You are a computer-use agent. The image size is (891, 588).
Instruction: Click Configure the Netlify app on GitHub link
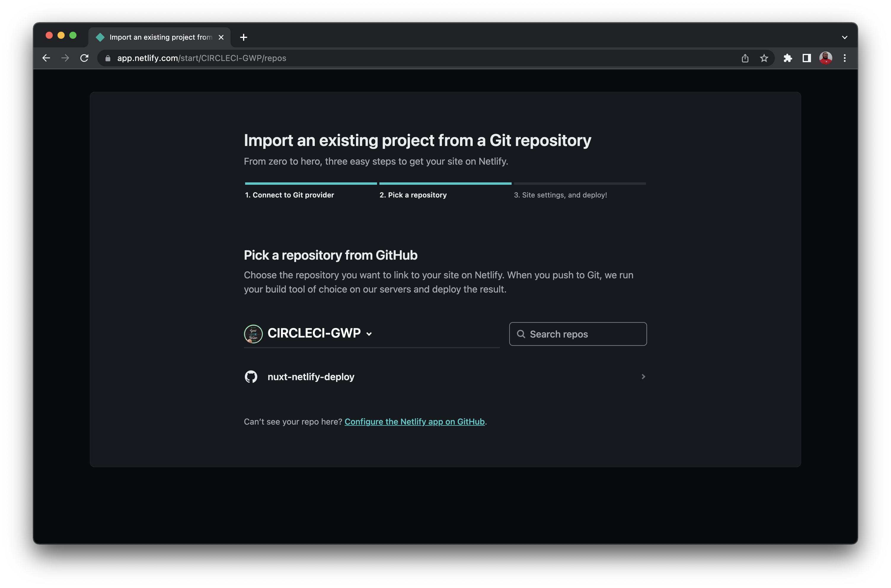[x=414, y=422]
